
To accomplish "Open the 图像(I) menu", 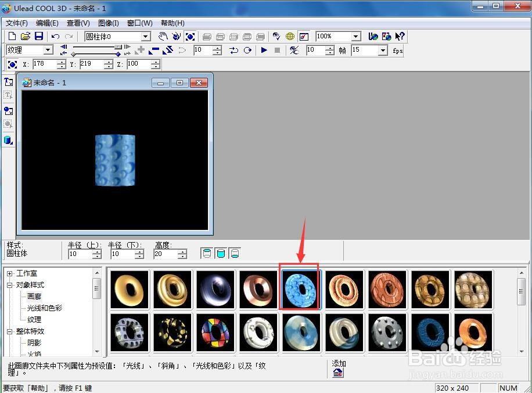I will coord(108,23).
